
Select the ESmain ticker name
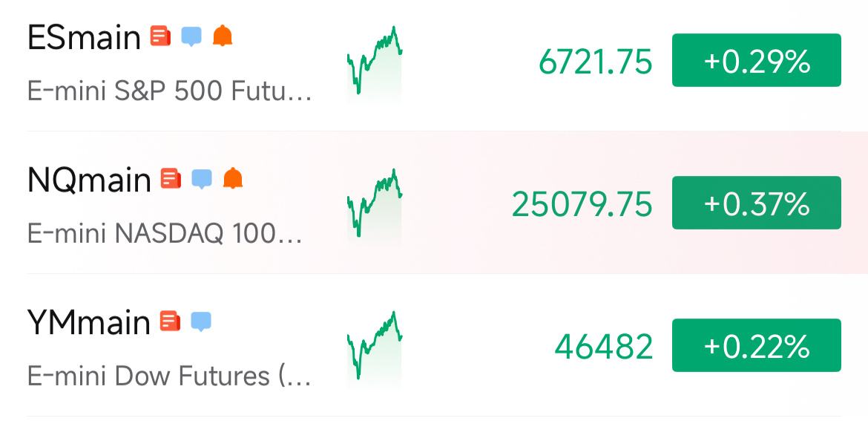click(x=84, y=38)
